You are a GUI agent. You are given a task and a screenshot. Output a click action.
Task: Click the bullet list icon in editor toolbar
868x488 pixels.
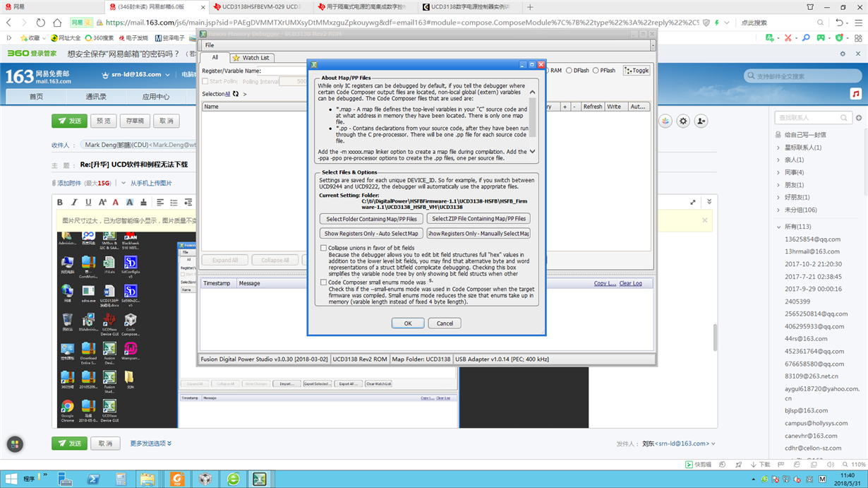coord(174,203)
